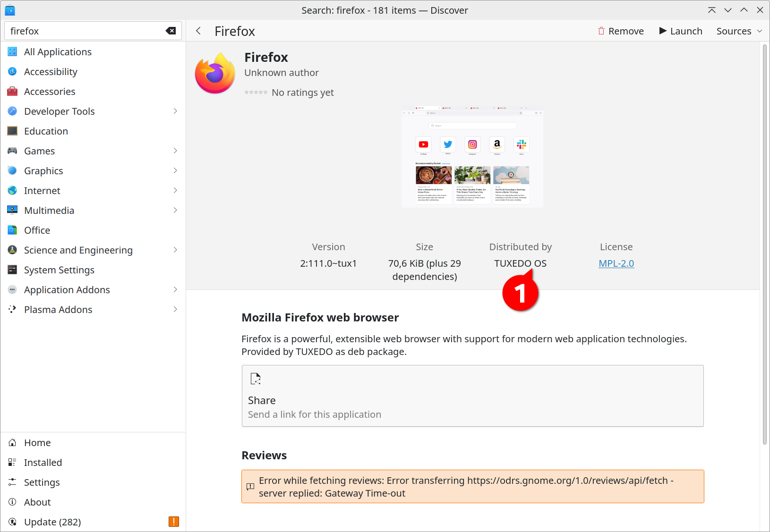Launch Firefox

681,31
